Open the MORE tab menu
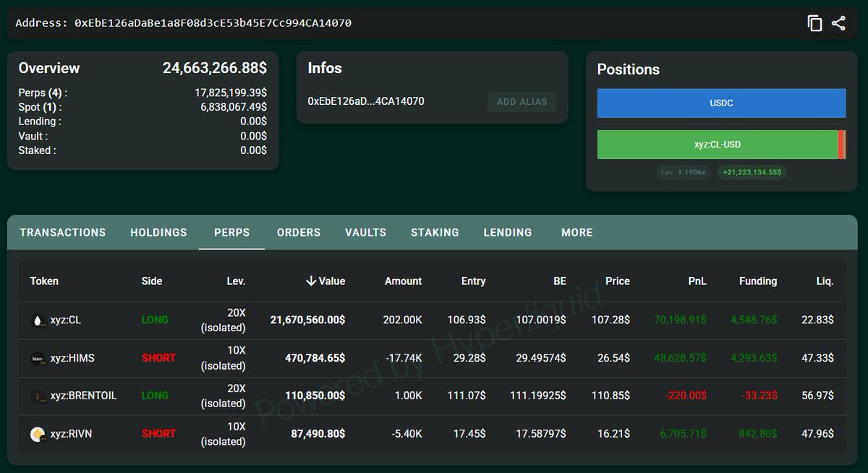The image size is (868, 473). point(576,233)
